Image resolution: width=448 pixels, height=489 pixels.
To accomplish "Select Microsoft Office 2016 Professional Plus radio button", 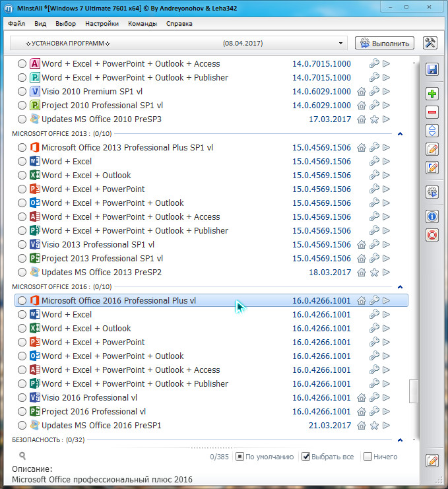I will 22,301.
